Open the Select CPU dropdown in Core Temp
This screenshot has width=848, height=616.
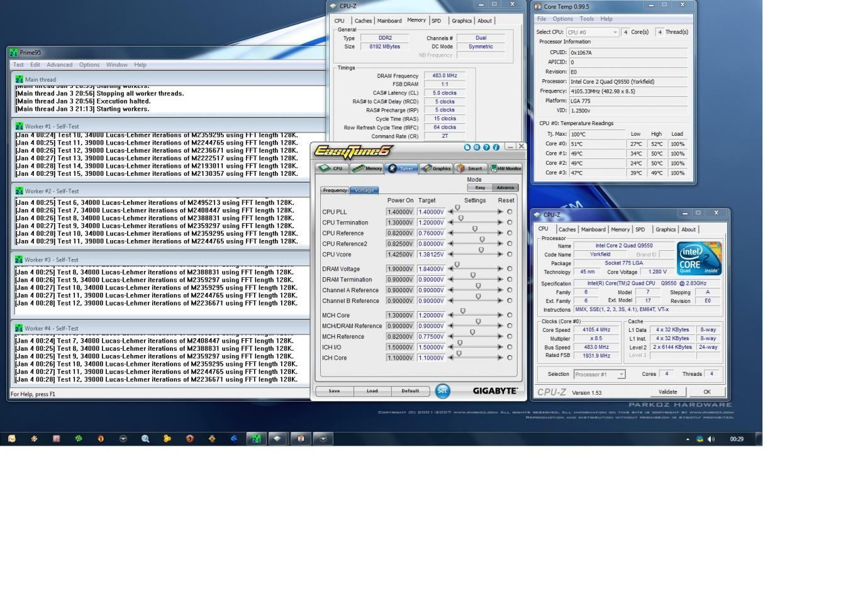[593, 32]
